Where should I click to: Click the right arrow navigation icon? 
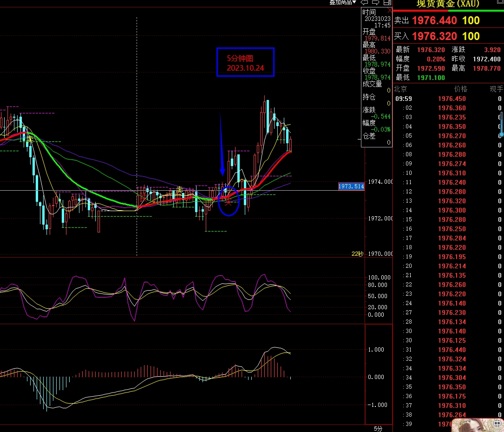click(376, 2)
